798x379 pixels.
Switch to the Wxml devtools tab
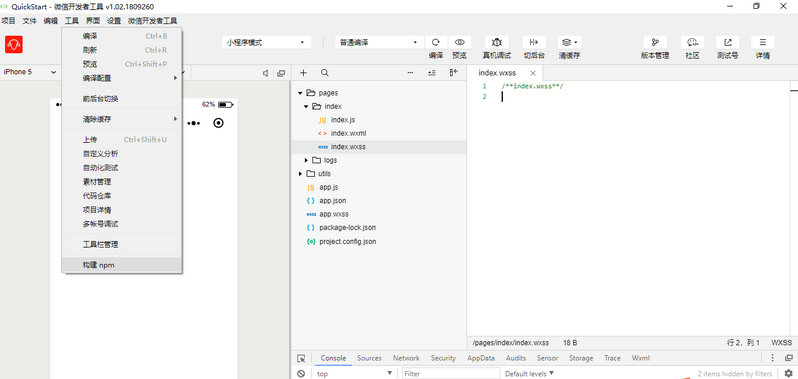tap(641, 358)
